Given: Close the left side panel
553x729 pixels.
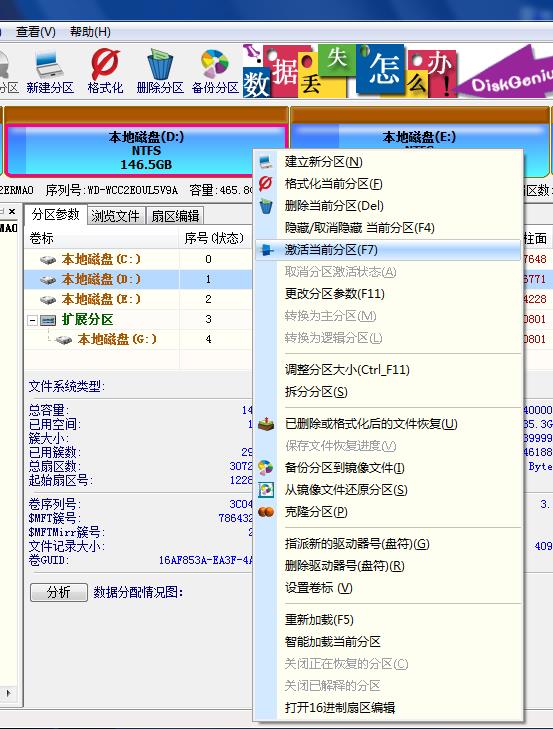Looking at the screenshot, I should [x=12, y=212].
